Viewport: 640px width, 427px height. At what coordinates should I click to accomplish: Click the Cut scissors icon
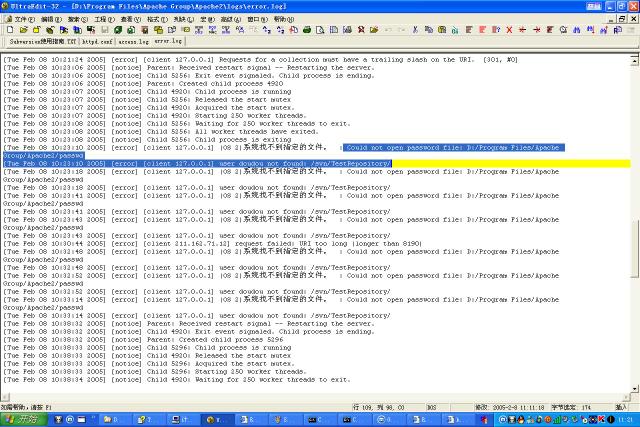click(x=415, y=30)
